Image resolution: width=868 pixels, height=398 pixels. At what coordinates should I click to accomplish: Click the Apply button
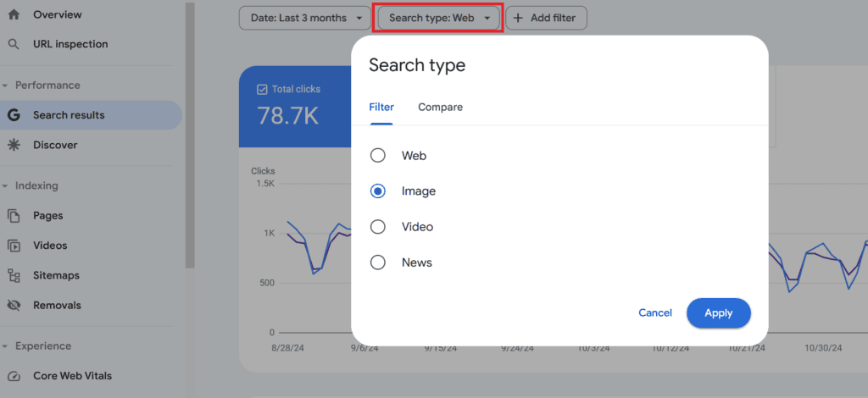[x=719, y=312]
